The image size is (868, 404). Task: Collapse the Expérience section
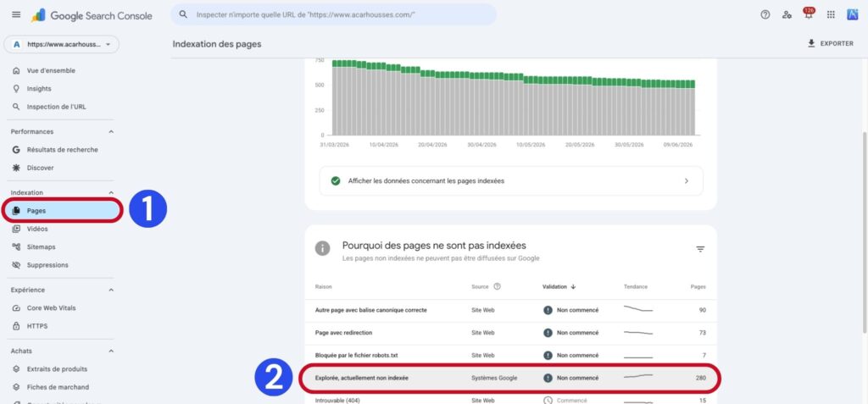pyautogui.click(x=111, y=290)
